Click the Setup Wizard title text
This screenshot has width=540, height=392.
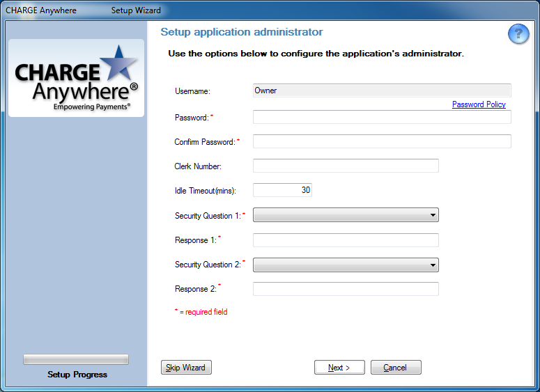click(x=136, y=10)
